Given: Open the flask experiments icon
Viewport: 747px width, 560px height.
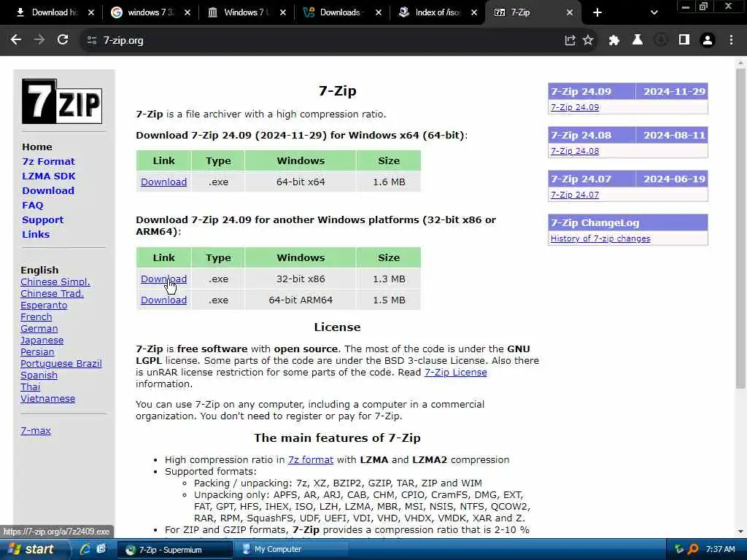Looking at the screenshot, I should tap(637, 41).
